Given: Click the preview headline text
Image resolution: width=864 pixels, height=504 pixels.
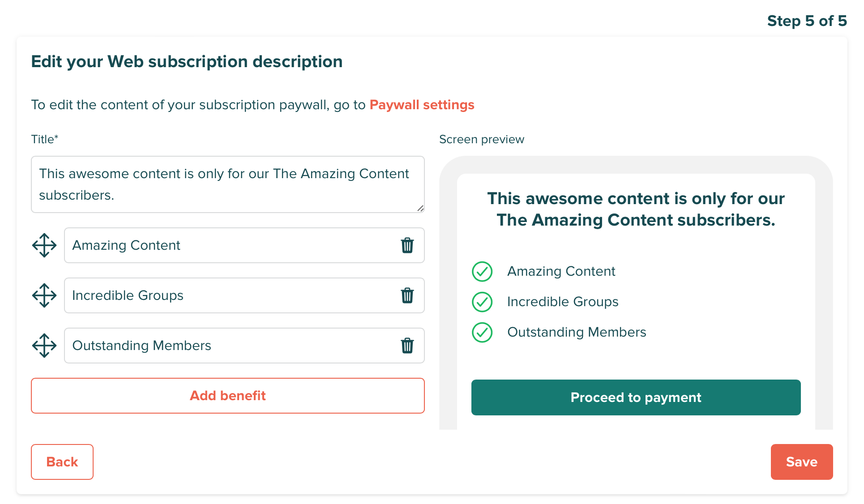Looking at the screenshot, I should click(636, 209).
